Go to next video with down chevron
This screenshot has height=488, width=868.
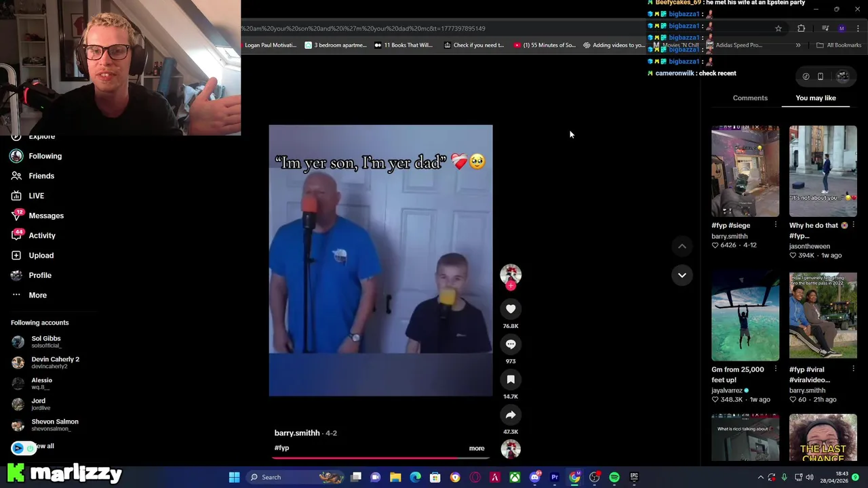(x=682, y=275)
